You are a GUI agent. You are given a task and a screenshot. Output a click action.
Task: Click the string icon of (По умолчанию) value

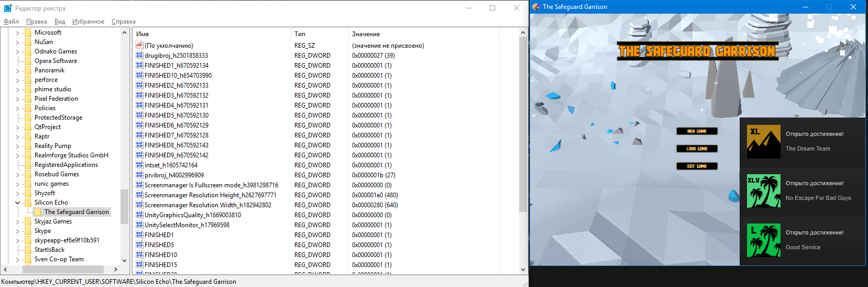(x=139, y=45)
